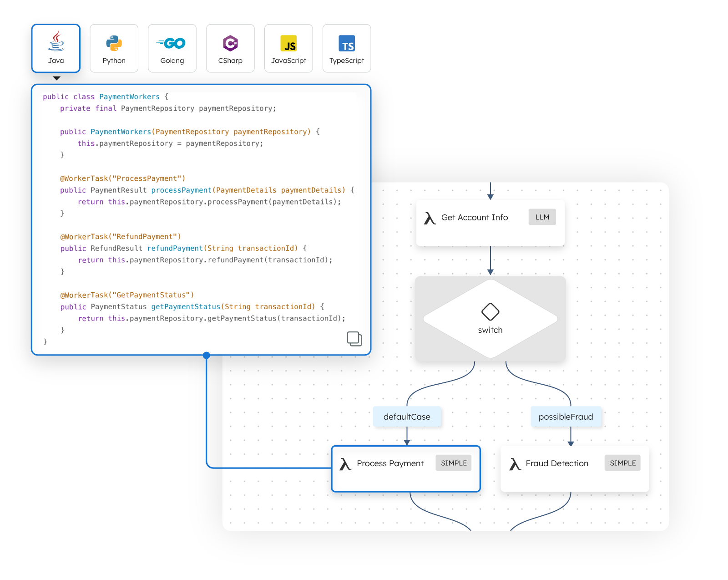Toggle the SIMPLE badge on Process Payment

coord(453,463)
